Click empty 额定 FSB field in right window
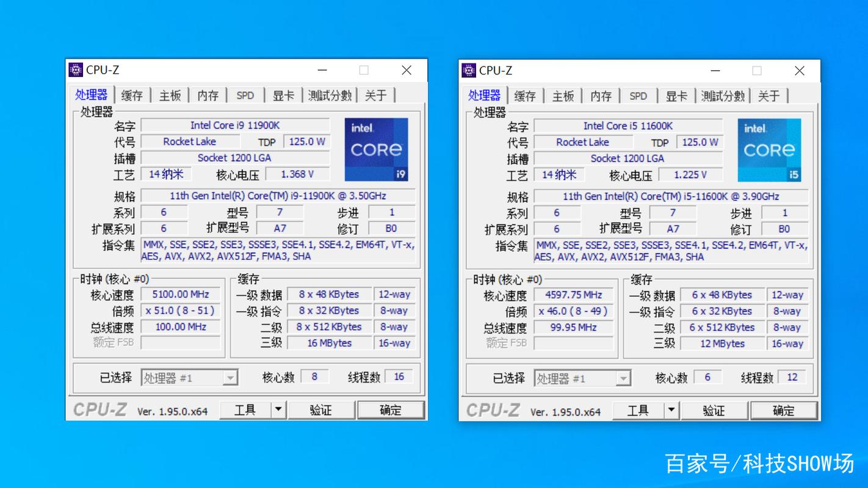868x488 pixels. click(574, 343)
